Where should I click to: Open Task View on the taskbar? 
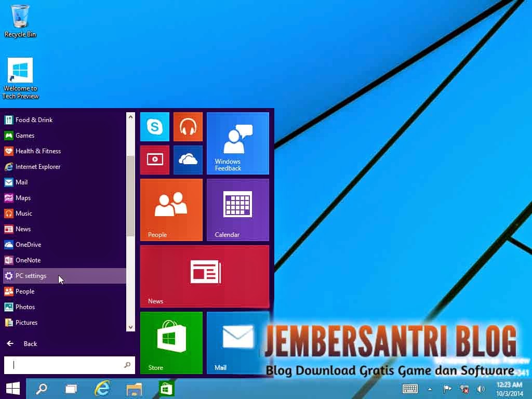71,389
